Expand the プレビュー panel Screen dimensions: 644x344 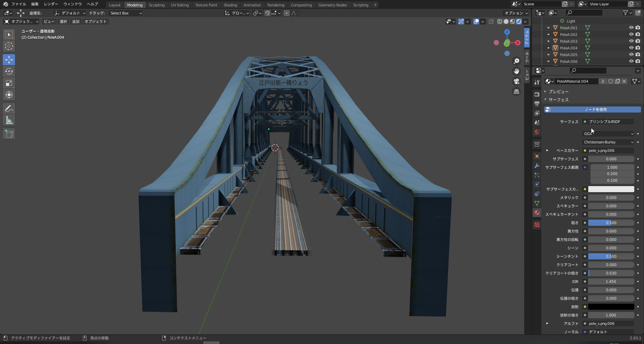click(558, 91)
